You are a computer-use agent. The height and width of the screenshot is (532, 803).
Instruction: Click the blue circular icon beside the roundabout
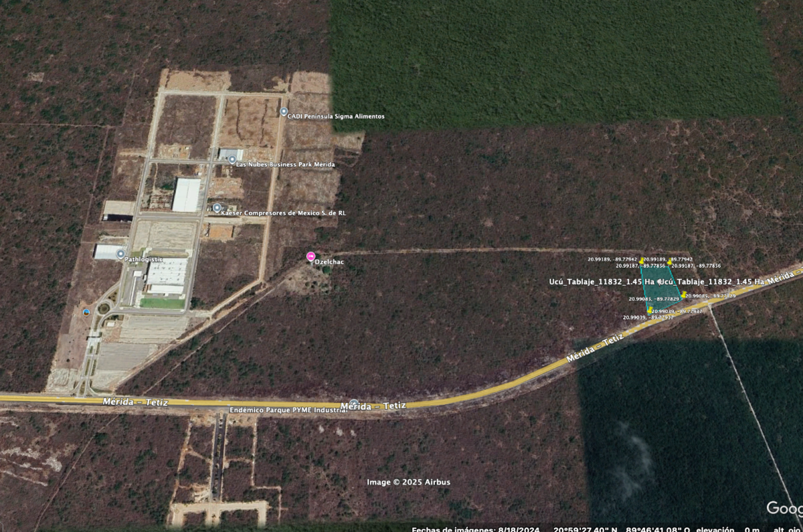click(x=86, y=312)
